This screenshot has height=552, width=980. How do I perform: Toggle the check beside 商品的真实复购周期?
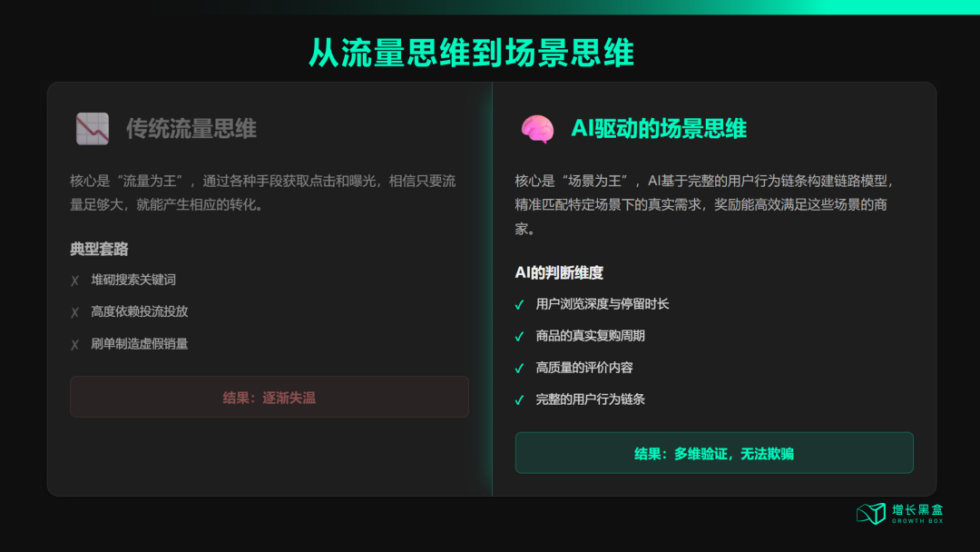519,335
